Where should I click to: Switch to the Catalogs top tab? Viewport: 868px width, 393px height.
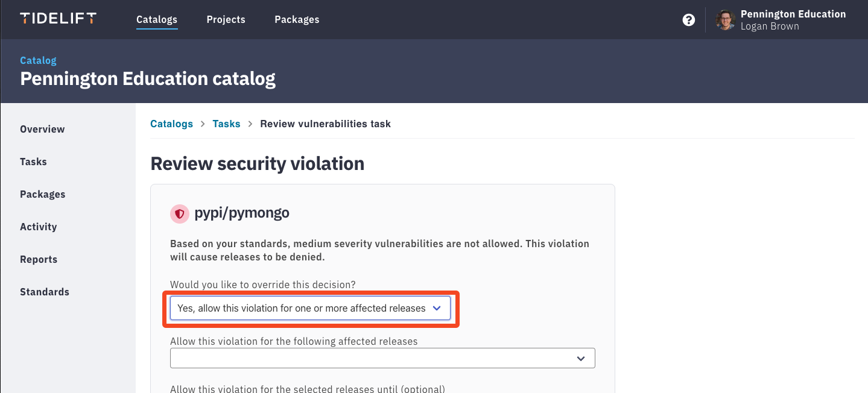(157, 19)
